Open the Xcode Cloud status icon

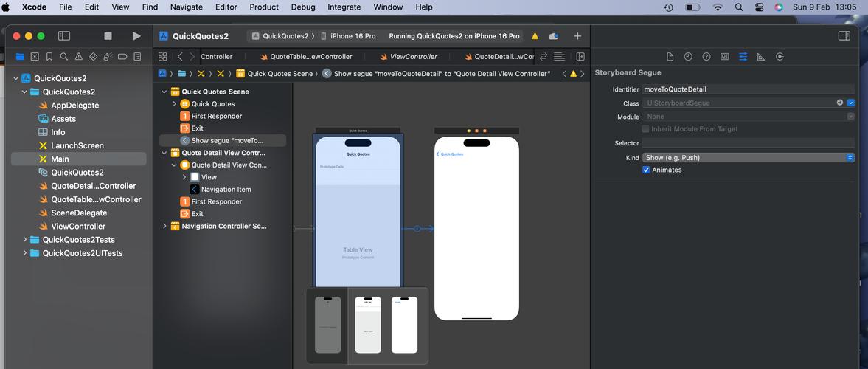point(553,36)
